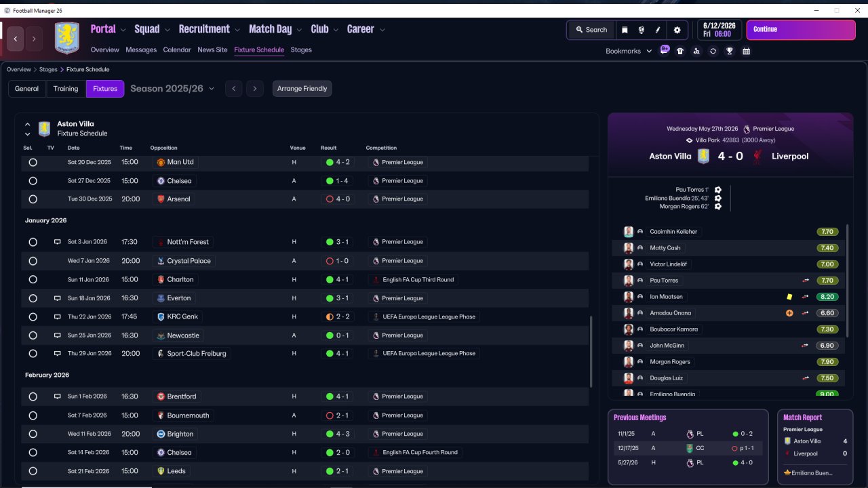
Task: Click the Liverpool crest in the match header
Action: pyautogui.click(x=757, y=157)
